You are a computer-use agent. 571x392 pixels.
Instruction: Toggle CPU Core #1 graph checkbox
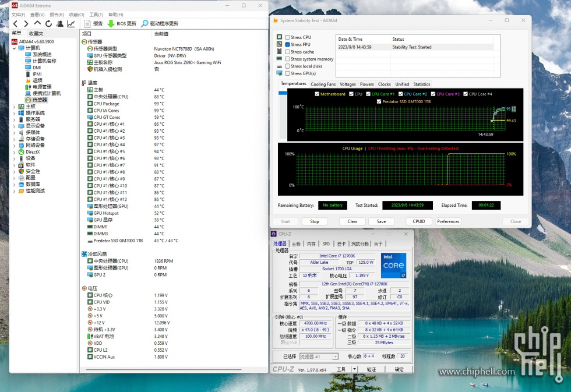(x=368, y=94)
